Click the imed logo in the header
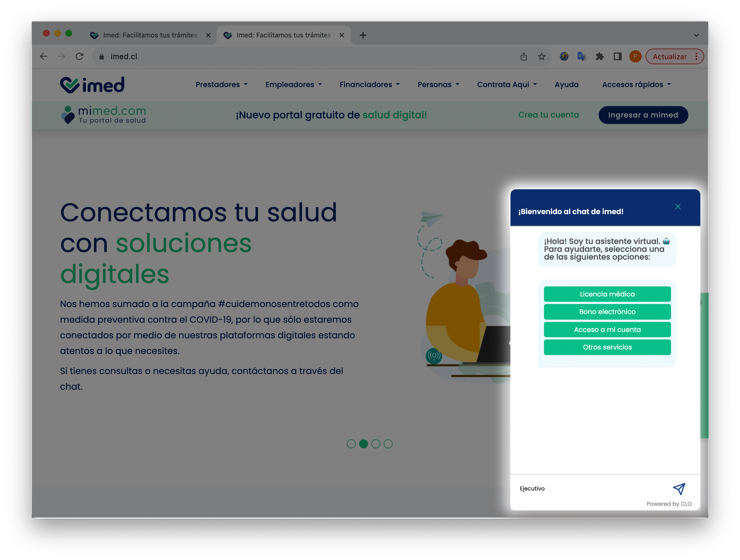The width and height of the screenshot is (740, 560). 92,85
